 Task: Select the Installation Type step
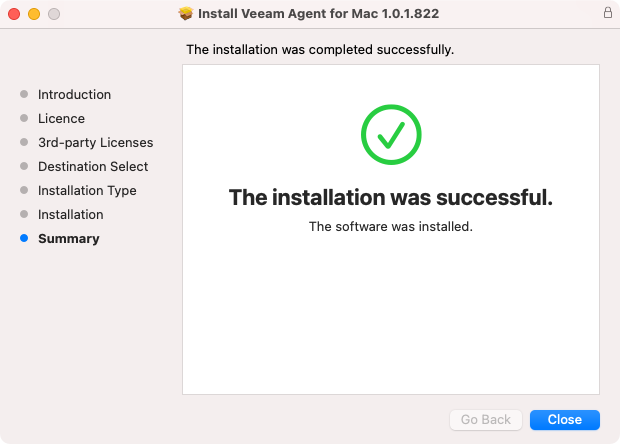click(x=87, y=191)
